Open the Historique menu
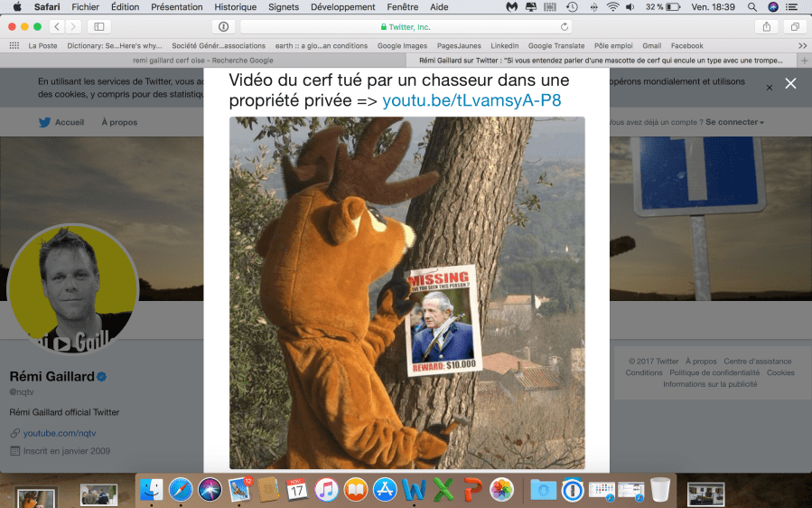The width and height of the screenshot is (812, 508). (x=235, y=7)
